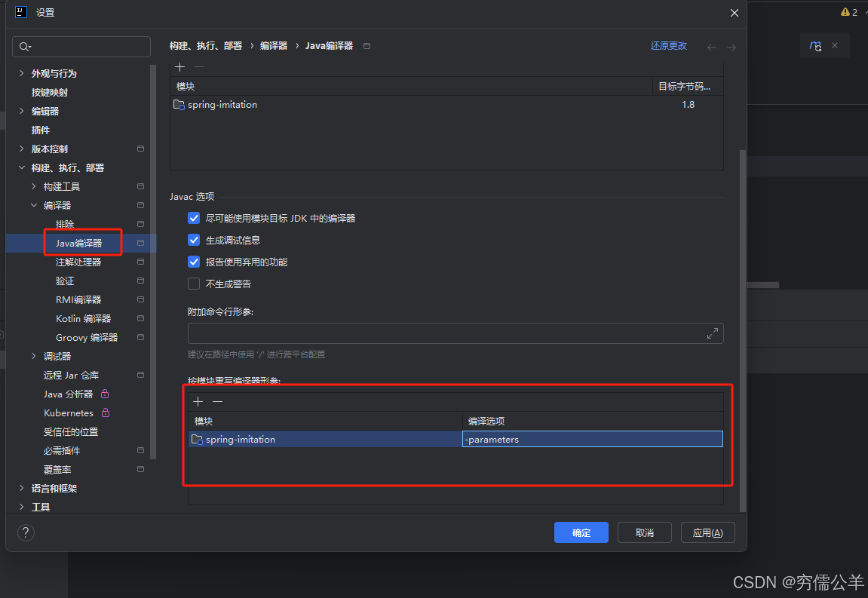Click settings content vertical scrollbar
The width and height of the screenshot is (868, 598).
tap(742, 331)
